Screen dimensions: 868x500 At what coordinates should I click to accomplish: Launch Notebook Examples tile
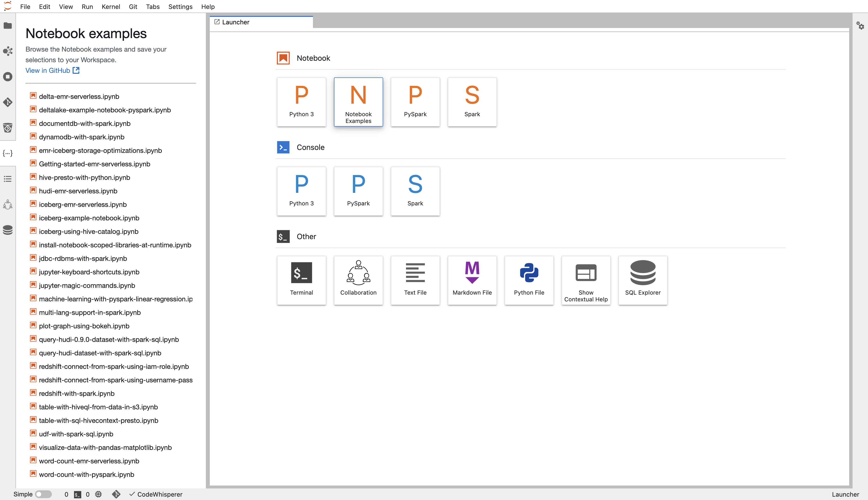tap(359, 102)
